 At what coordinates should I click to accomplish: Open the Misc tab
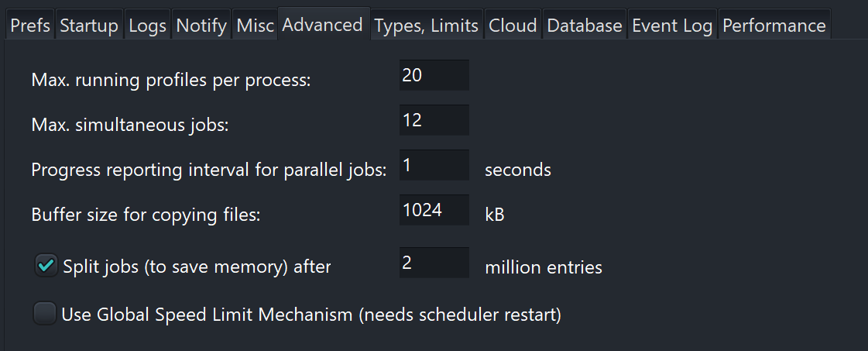pyautogui.click(x=256, y=26)
